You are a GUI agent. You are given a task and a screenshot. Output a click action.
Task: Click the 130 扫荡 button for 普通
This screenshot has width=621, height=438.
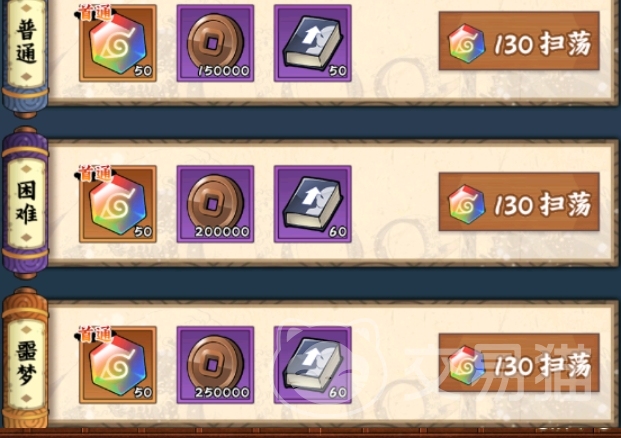click(519, 41)
